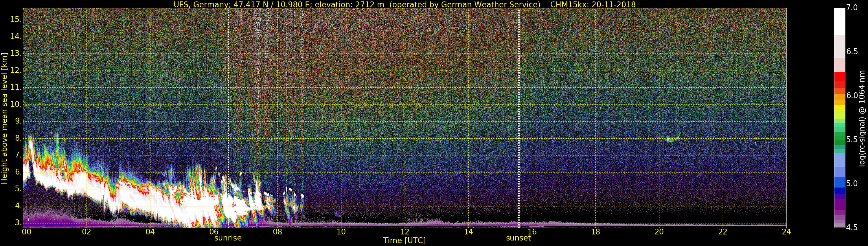This screenshot has height=246, width=868.
Task: Click the '4.5' colorbar tick label
Action: pos(852,228)
